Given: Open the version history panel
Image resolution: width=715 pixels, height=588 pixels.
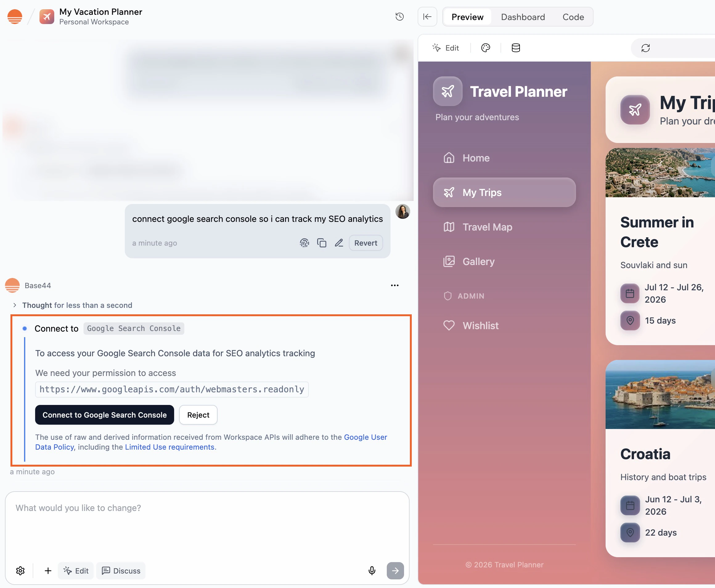Looking at the screenshot, I should 399,17.
